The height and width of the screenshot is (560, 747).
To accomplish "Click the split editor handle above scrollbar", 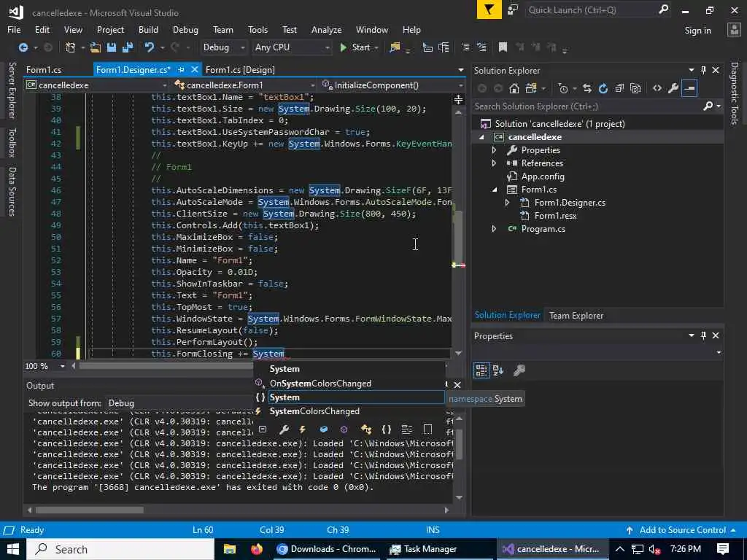I will pyautogui.click(x=458, y=99).
